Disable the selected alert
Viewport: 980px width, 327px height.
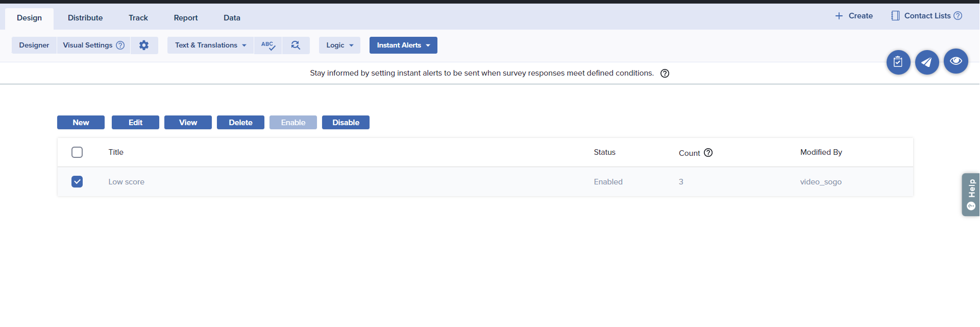(346, 123)
